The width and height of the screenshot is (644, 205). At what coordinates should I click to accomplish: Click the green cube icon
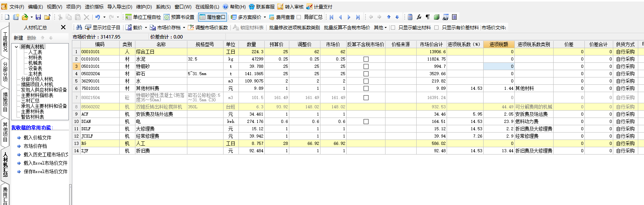click(x=437, y=17)
